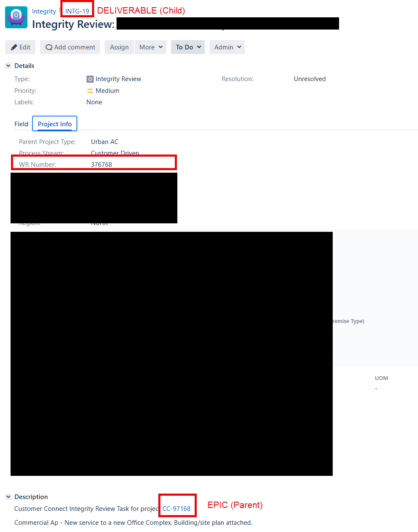Open issue key INTG-19 link

click(77, 11)
